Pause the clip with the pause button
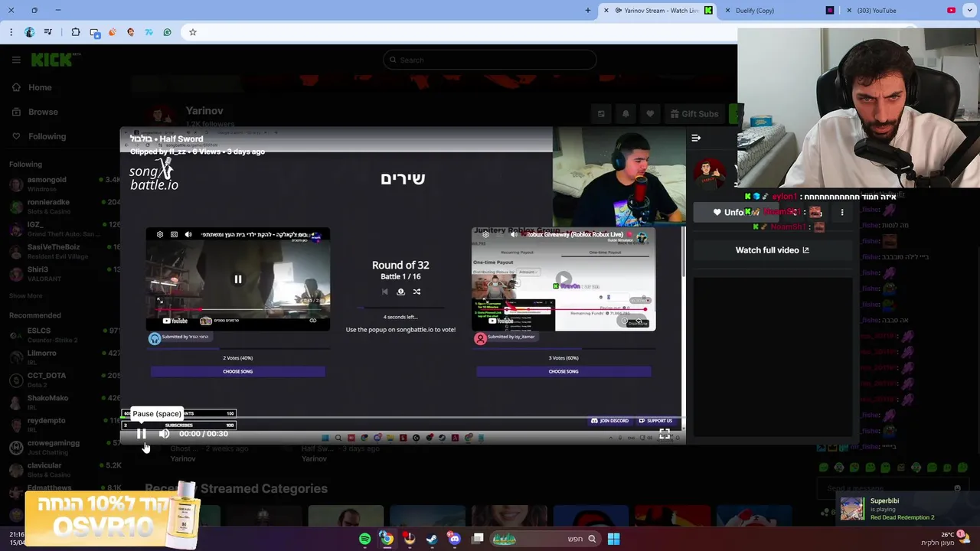Image resolution: width=980 pixels, height=551 pixels. click(142, 434)
